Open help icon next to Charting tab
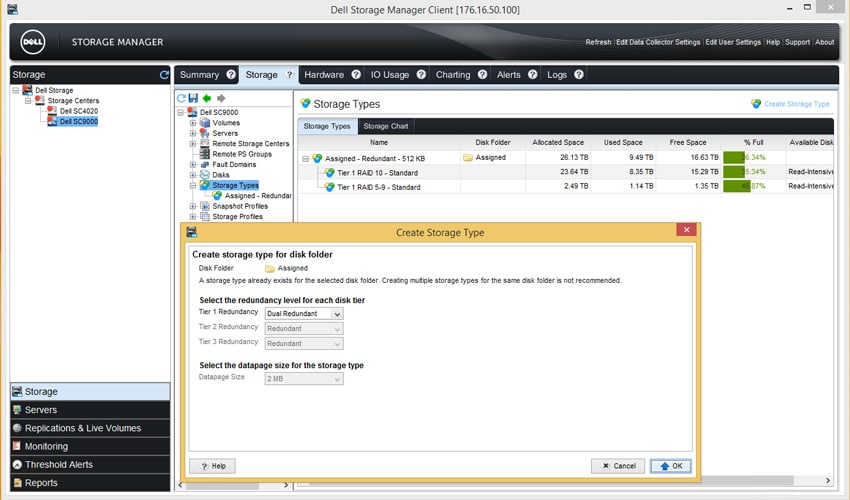Screen dimensions: 850x500 [482, 75]
